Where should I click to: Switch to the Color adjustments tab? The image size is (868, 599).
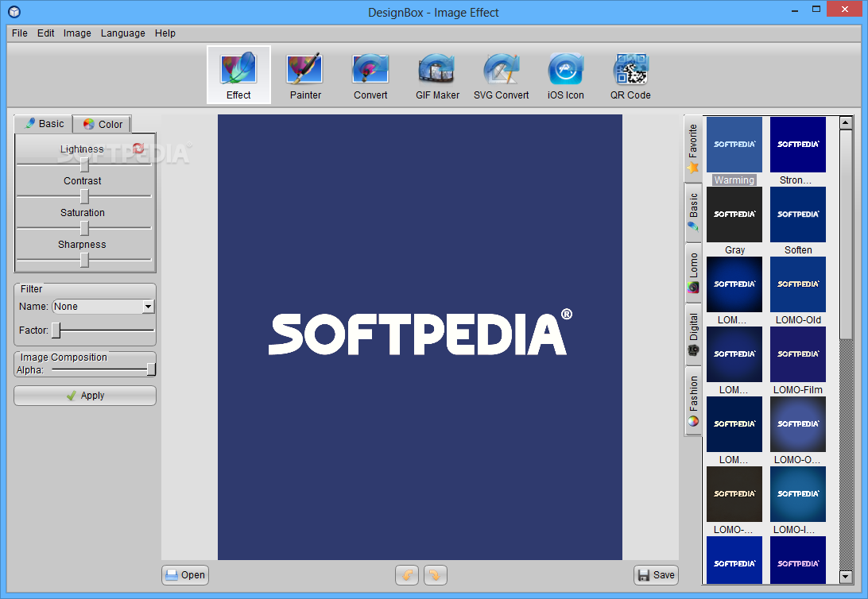[x=103, y=125]
